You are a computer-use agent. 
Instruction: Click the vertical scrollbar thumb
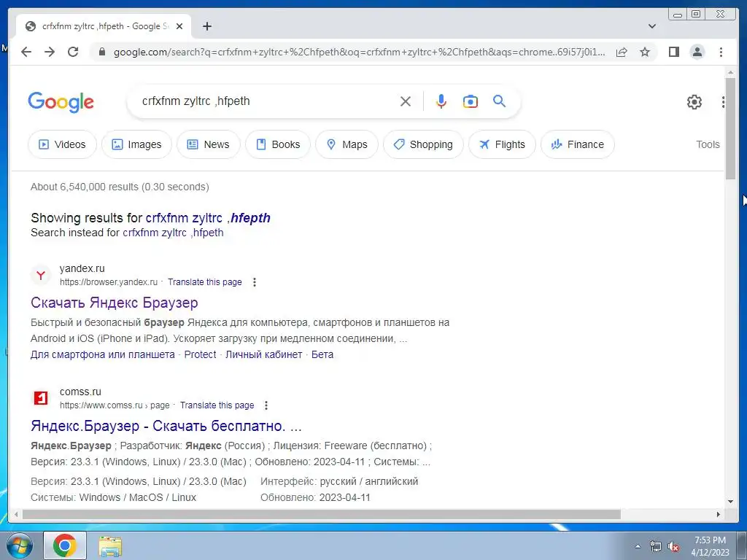click(x=730, y=128)
